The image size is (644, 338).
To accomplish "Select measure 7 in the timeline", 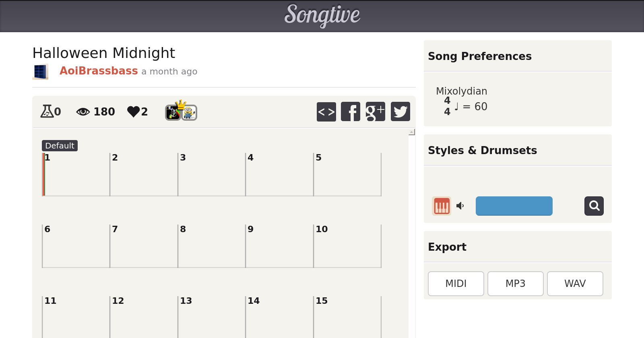I will click(143, 246).
